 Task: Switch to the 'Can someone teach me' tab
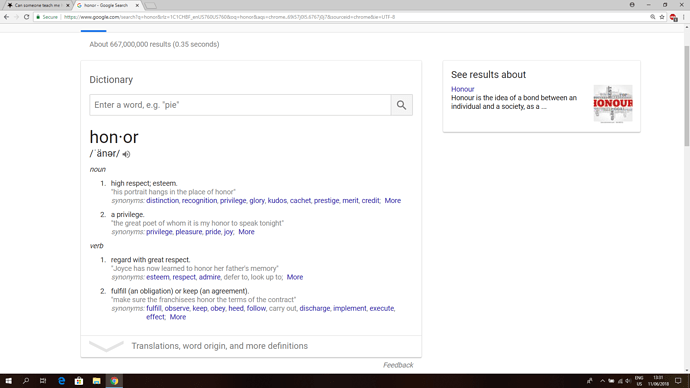point(37,5)
